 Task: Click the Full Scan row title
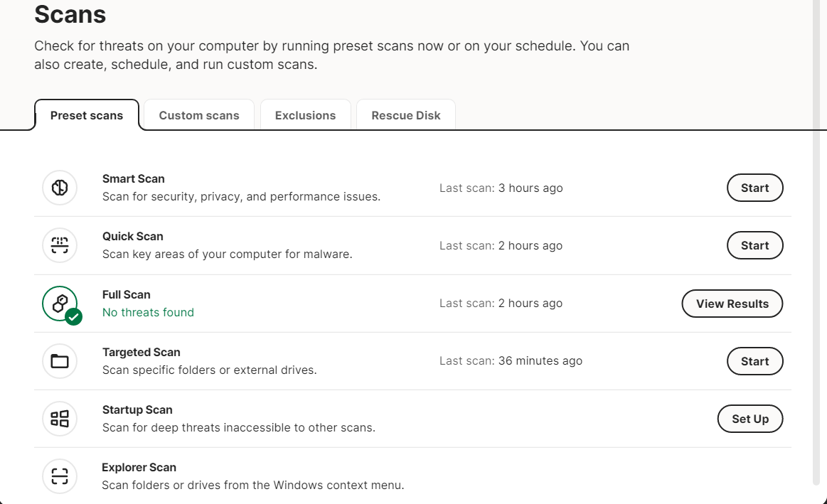pyautogui.click(x=126, y=294)
